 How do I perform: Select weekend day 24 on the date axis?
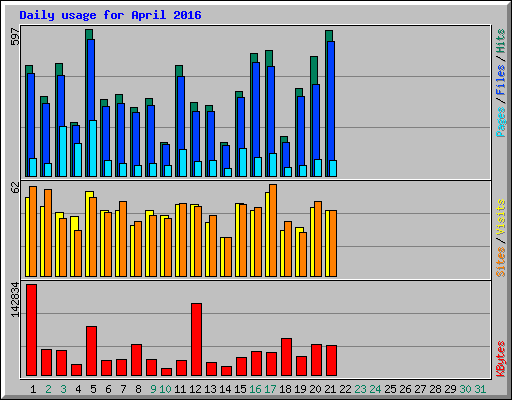[375, 389]
